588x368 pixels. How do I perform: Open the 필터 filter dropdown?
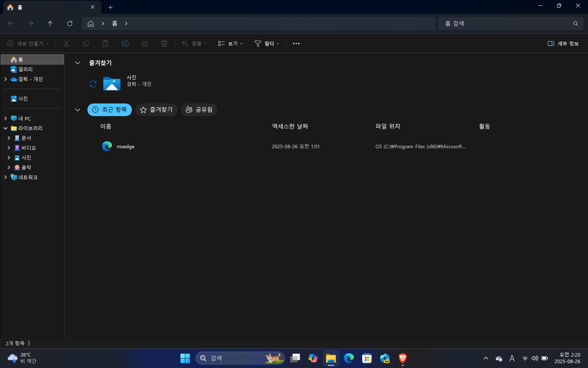click(267, 44)
